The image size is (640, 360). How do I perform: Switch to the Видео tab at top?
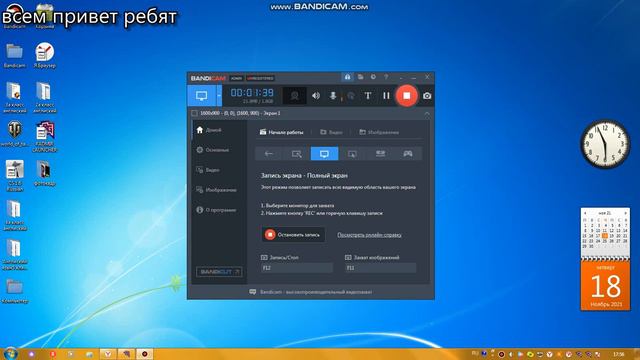coord(331,132)
